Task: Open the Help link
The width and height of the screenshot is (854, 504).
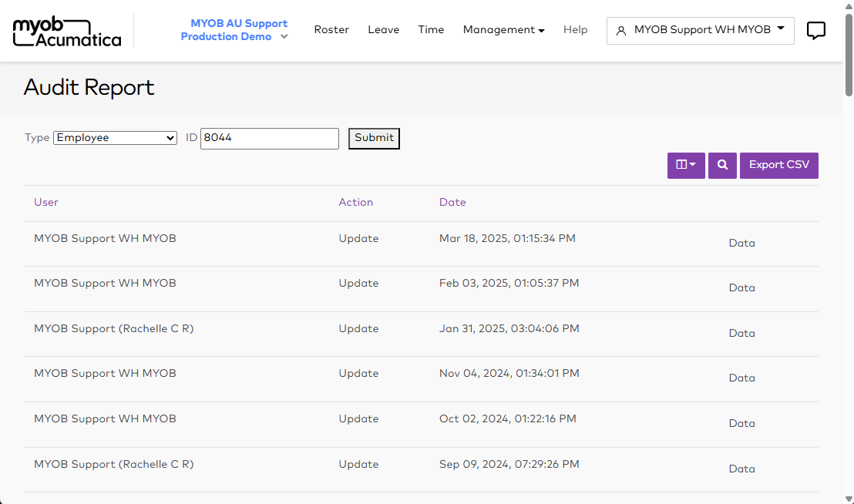Action: pos(575,30)
